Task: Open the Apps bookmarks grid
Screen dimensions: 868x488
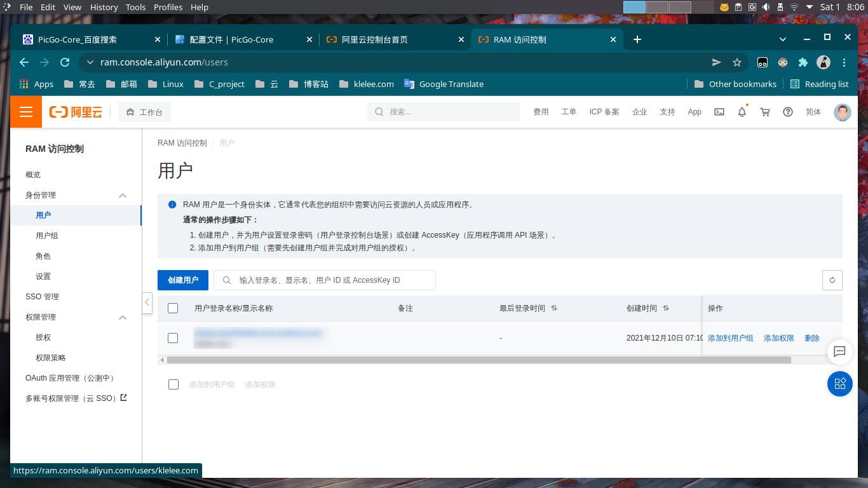Action: [36, 84]
